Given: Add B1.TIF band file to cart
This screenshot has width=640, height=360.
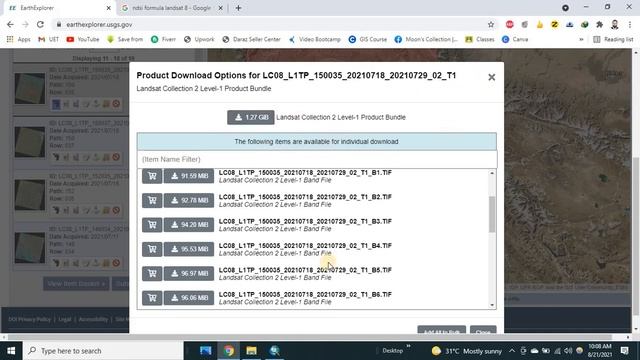Looking at the screenshot, I should (x=152, y=176).
